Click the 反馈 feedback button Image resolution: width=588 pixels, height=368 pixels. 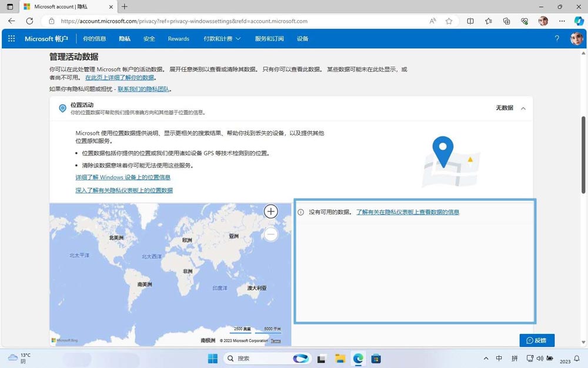pyautogui.click(x=536, y=340)
